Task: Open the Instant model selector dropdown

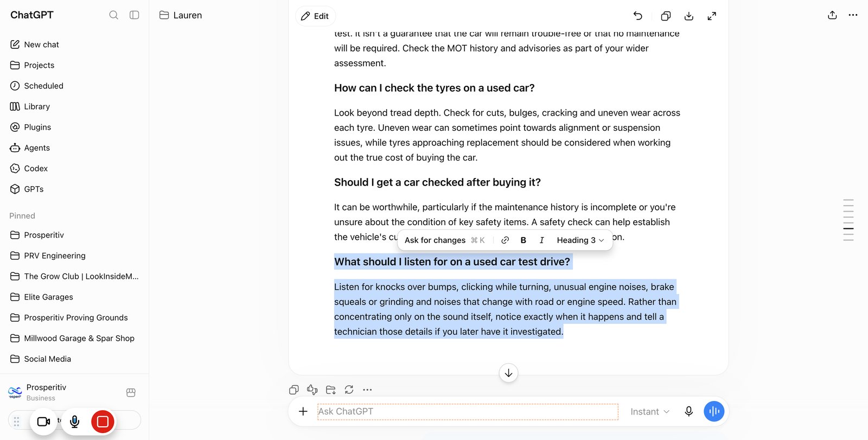Action: coord(650,412)
